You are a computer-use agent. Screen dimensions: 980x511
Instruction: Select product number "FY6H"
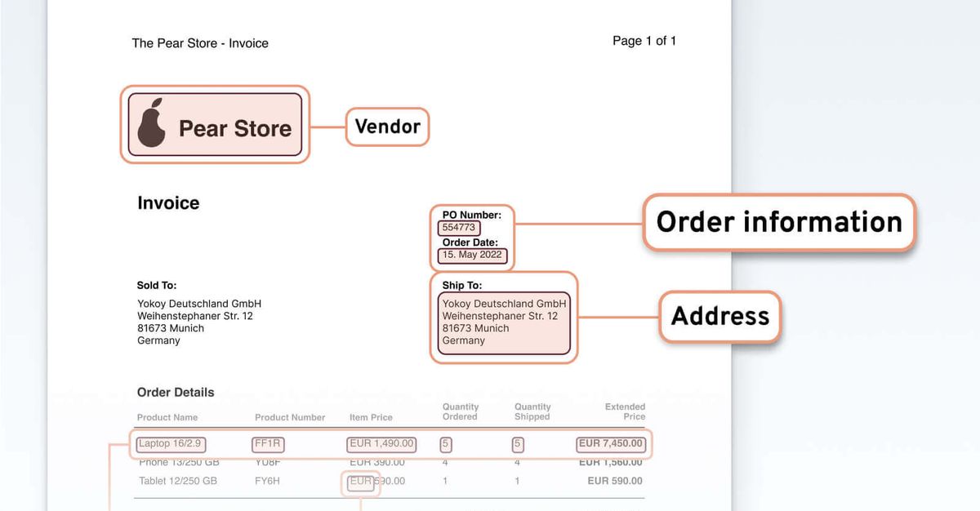click(267, 481)
